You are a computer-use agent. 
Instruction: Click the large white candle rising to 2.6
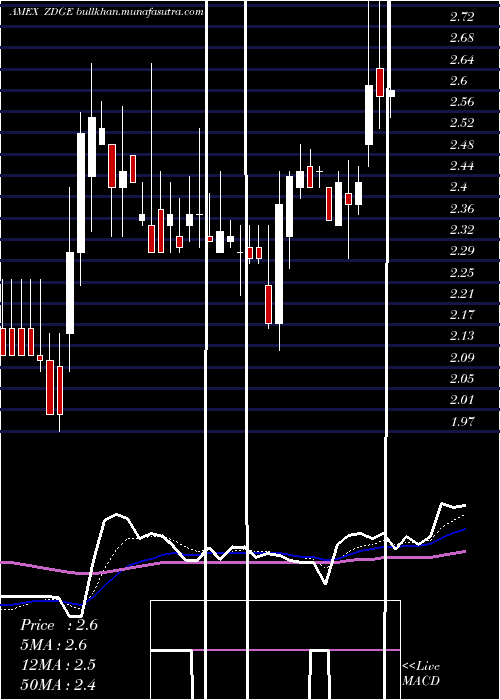point(369,115)
